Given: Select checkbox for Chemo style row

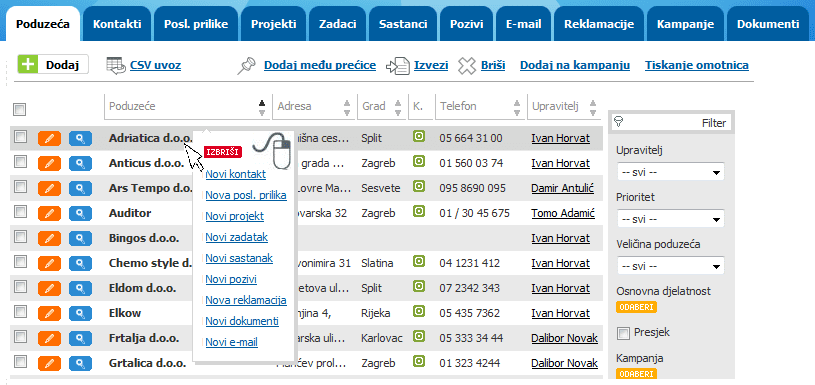Looking at the screenshot, I should [20, 261].
